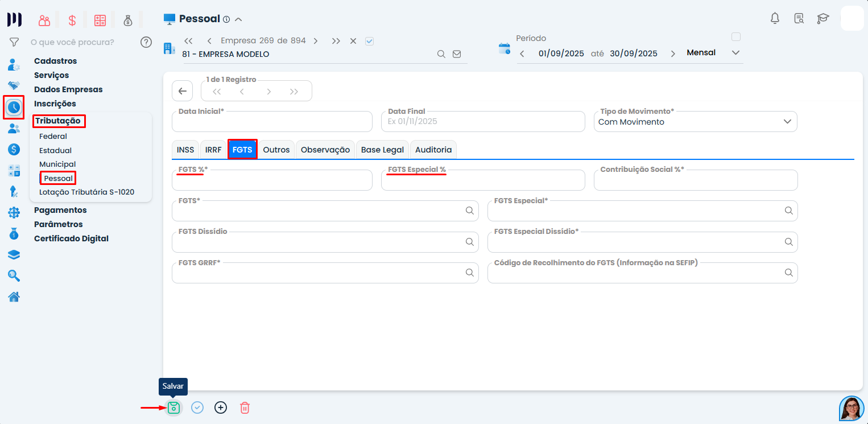Click the back arrow button
Screen dimensions: 868x424
182,91
